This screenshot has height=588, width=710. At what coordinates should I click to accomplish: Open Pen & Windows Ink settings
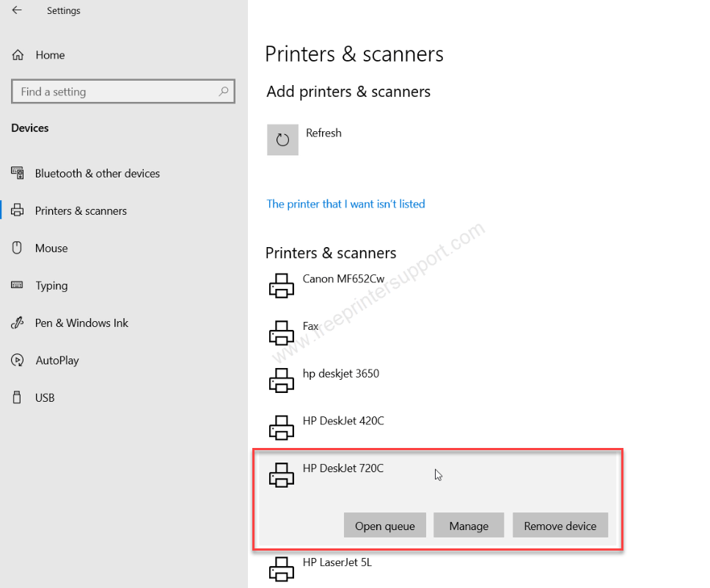pyautogui.click(x=82, y=323)
